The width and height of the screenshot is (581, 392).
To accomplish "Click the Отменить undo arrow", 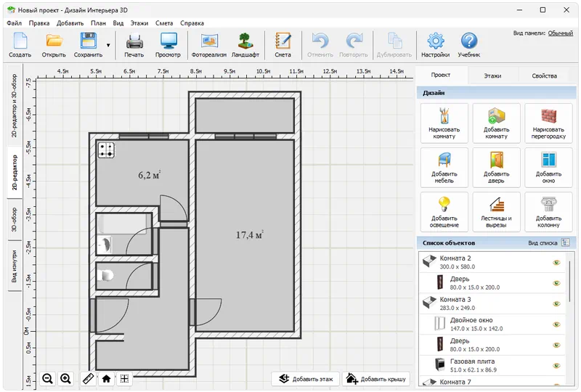I will tap(320, 45).
